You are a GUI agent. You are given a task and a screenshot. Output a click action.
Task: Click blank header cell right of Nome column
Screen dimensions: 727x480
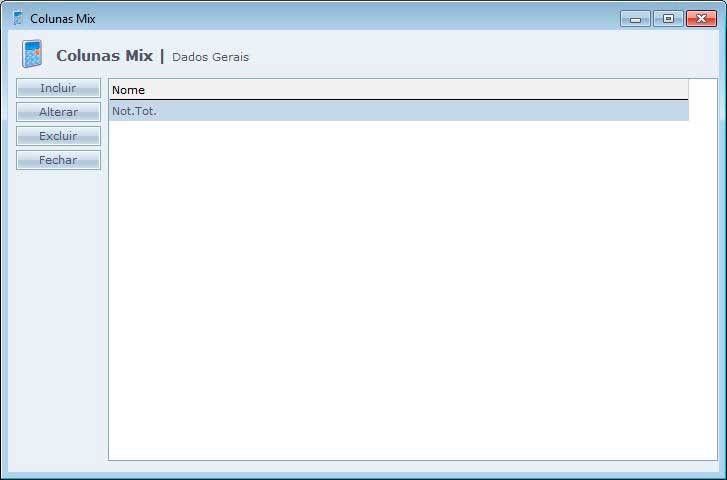703,90
